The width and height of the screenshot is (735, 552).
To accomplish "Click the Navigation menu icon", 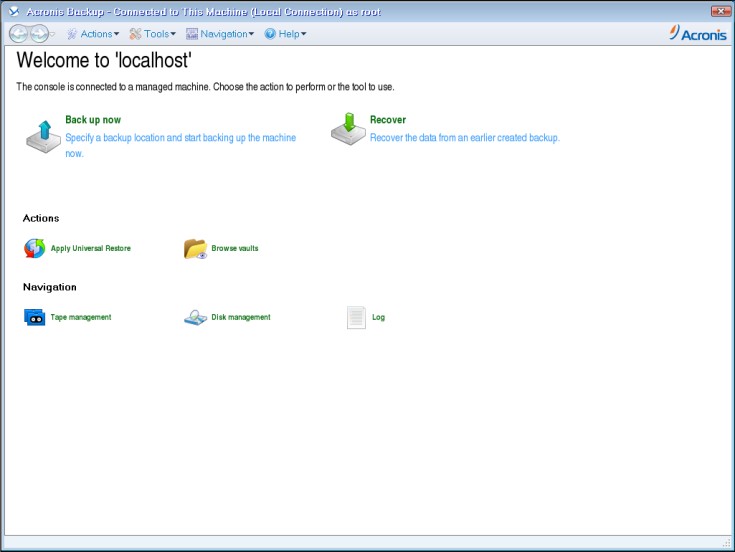I will (192, 34).
